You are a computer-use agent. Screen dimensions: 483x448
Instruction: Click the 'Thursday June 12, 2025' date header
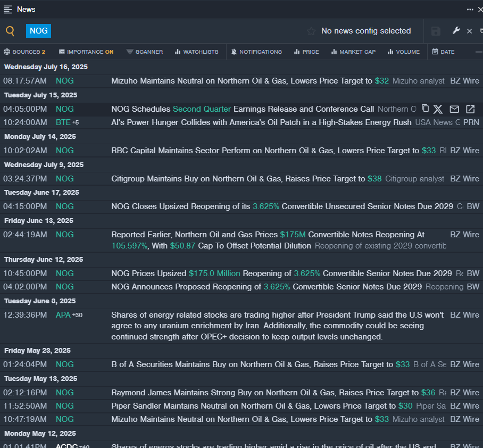point(44,260)
